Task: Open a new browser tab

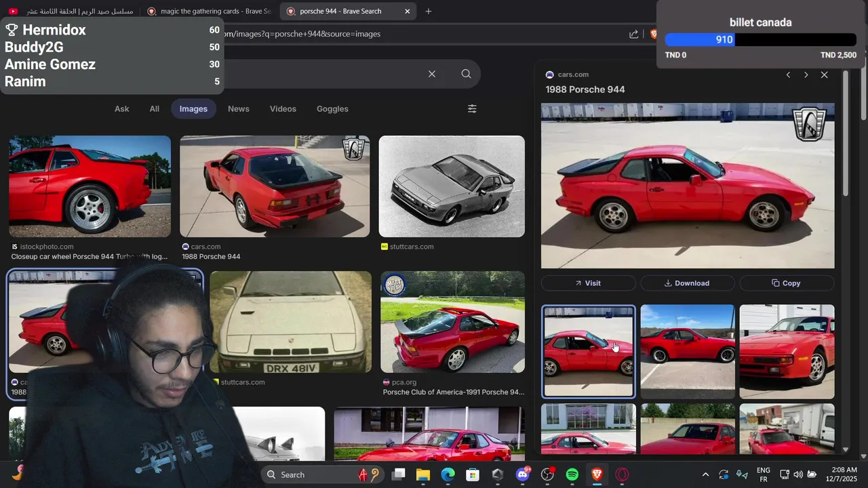Action: coord(429,12)
